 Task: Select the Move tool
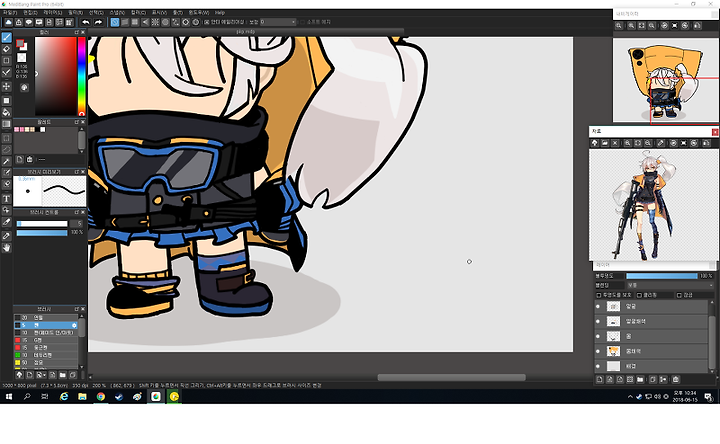[x=6, y=86]
